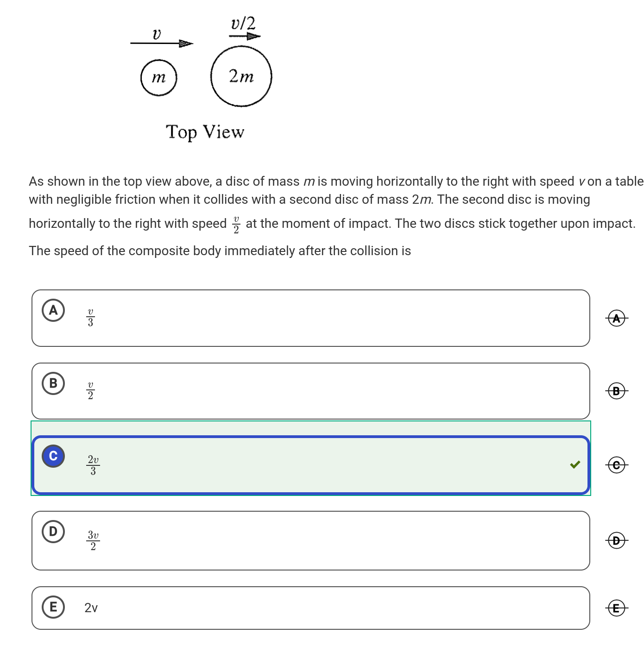Click the v/3 answer text
This screenshot has width=644, height=652.
pos(90,318)
